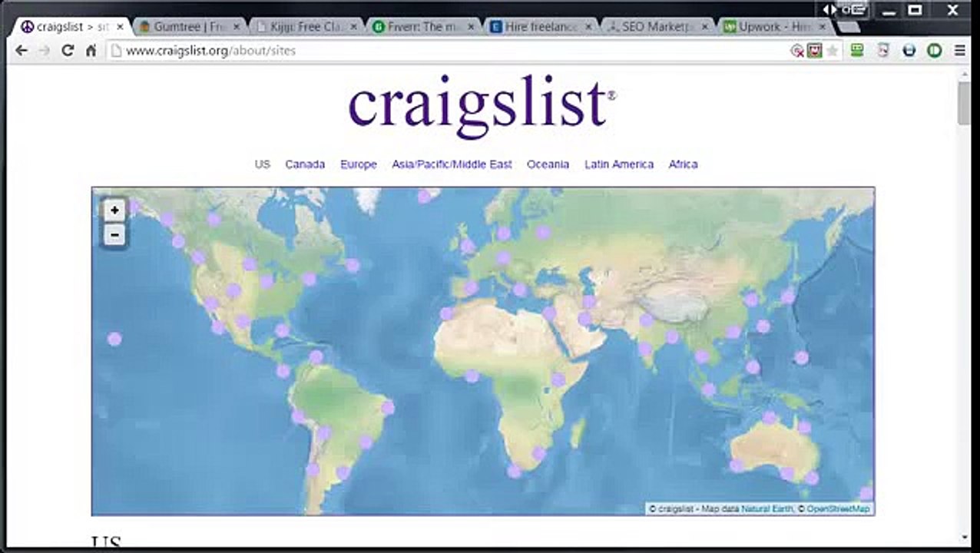The image size is (980, 553).
Task: Jump to the Latin America section
Action: click(x=619, y=164)
